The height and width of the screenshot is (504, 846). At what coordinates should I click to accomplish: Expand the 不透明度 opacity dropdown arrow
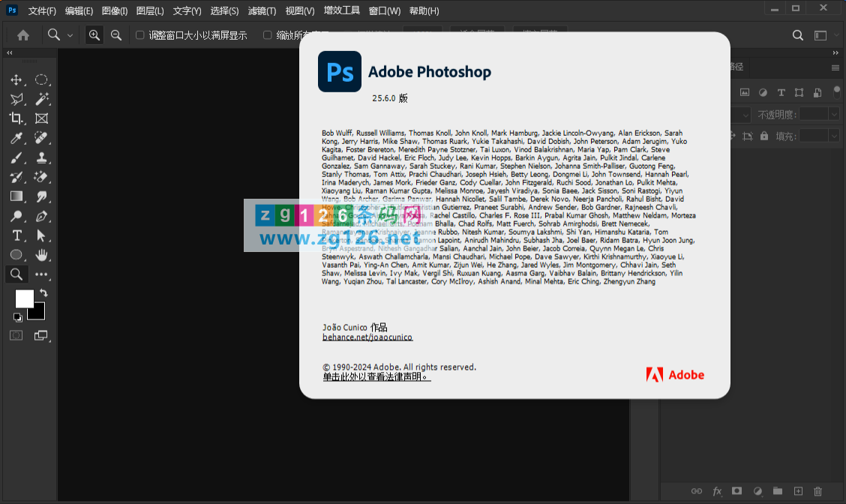tap(834, 115)
